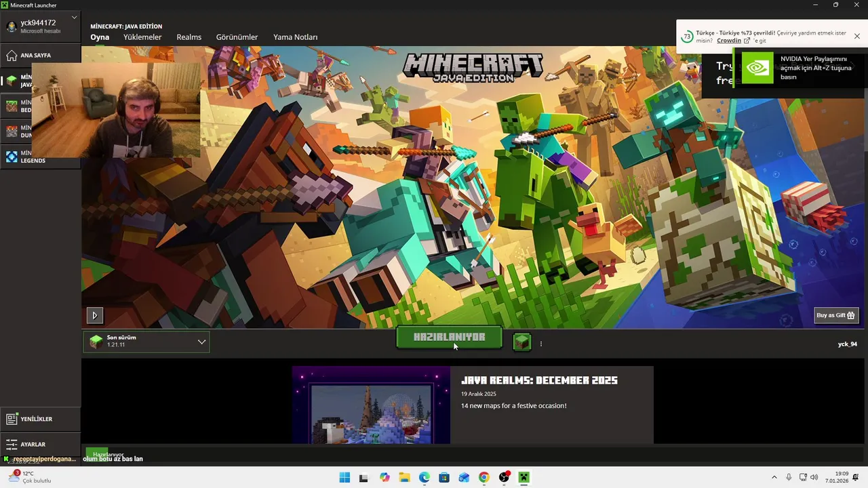Open the yck944172 account dropdown arrow

click(73, 18)
